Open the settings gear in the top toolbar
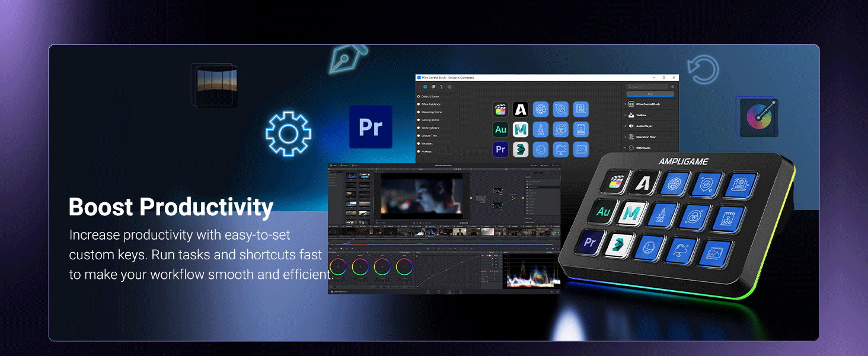 point(449,87)
